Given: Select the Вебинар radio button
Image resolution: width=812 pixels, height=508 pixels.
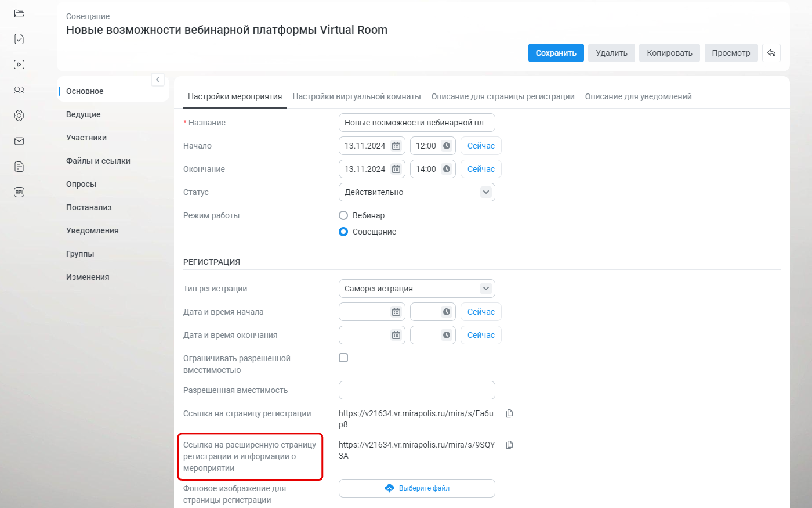Looking at the screenshot, I should click(x=343, y=215).
